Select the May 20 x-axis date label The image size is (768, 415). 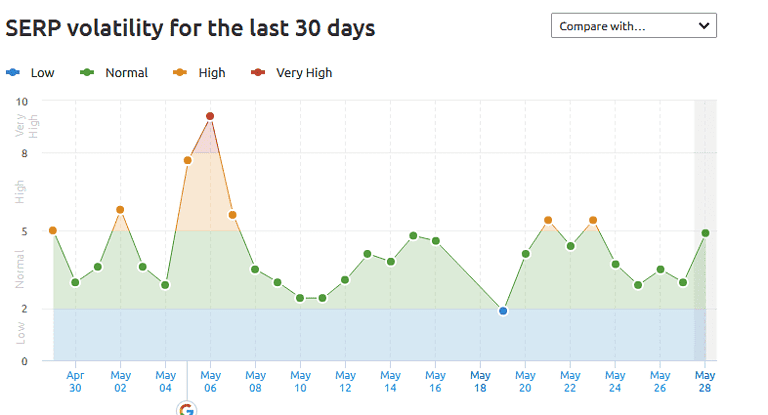(x=525, y=381)
